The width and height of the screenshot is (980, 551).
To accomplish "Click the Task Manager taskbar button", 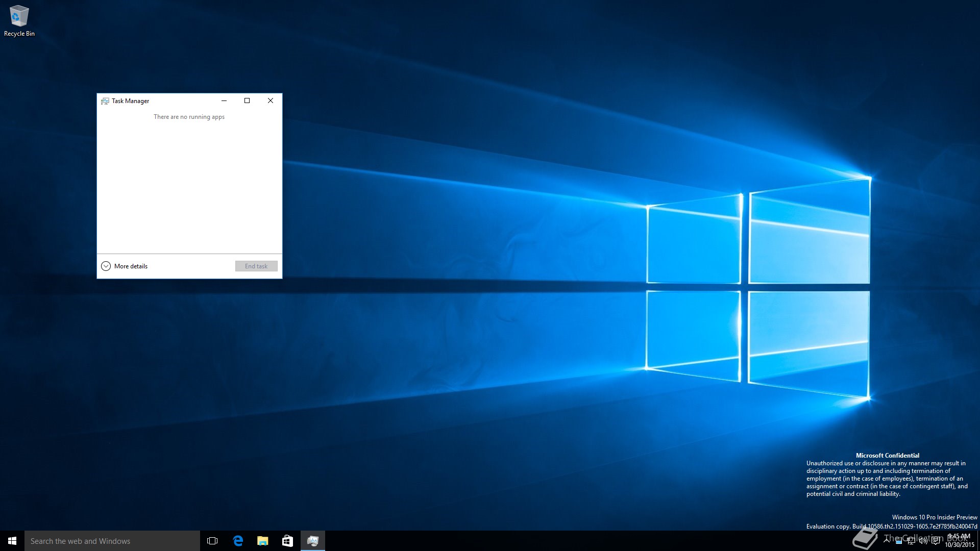I will pos(313,541).
